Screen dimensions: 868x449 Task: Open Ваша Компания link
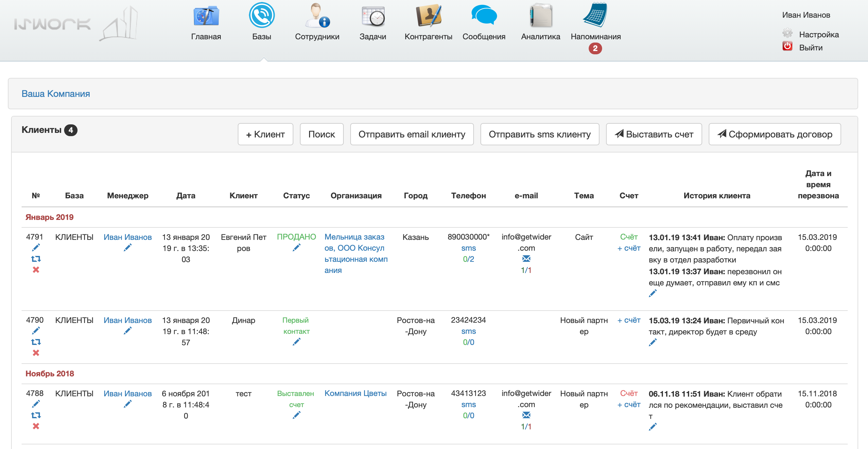pos(56,94)
